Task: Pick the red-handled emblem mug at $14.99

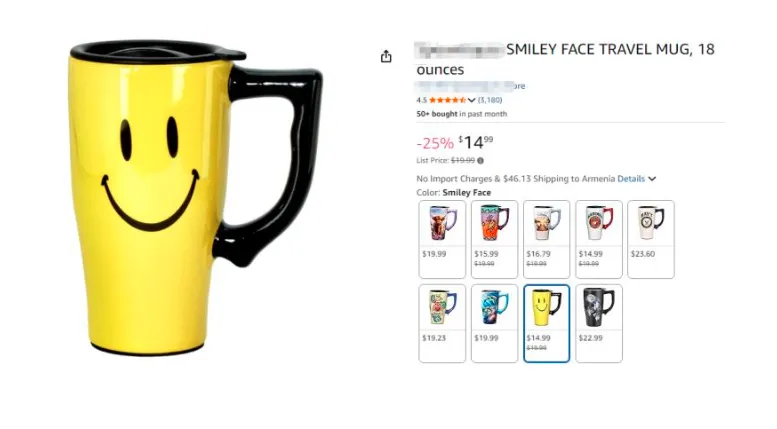Action: (x=599, y=239)
